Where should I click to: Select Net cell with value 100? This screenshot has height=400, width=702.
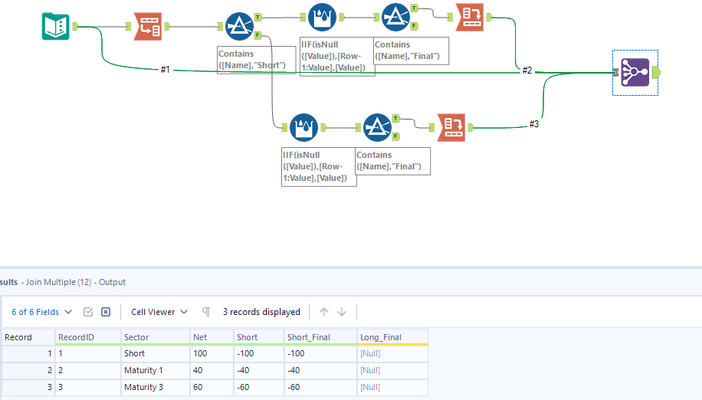pyautogui.click(x=212, y=353)
